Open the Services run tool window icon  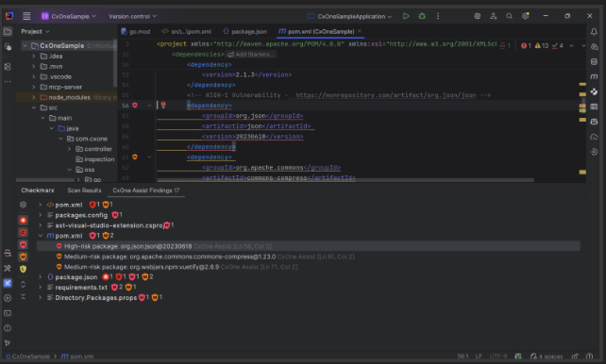(x=8, y=298)
